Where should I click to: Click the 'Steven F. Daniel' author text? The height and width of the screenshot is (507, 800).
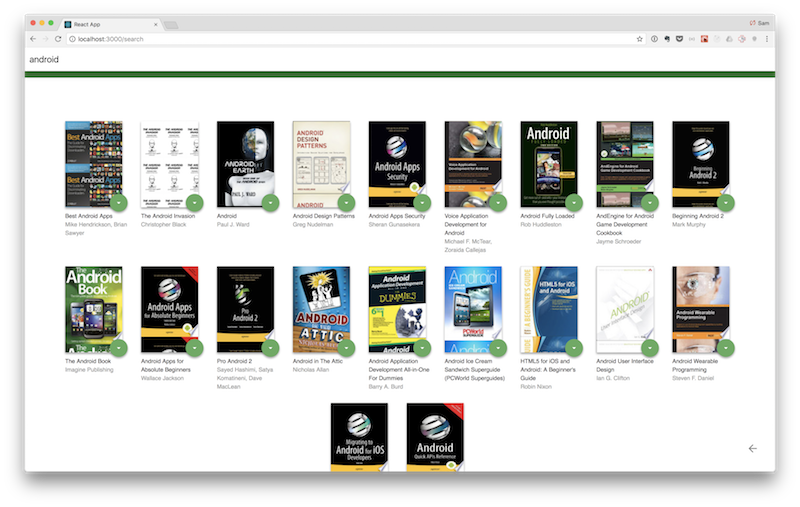(693, 378)
